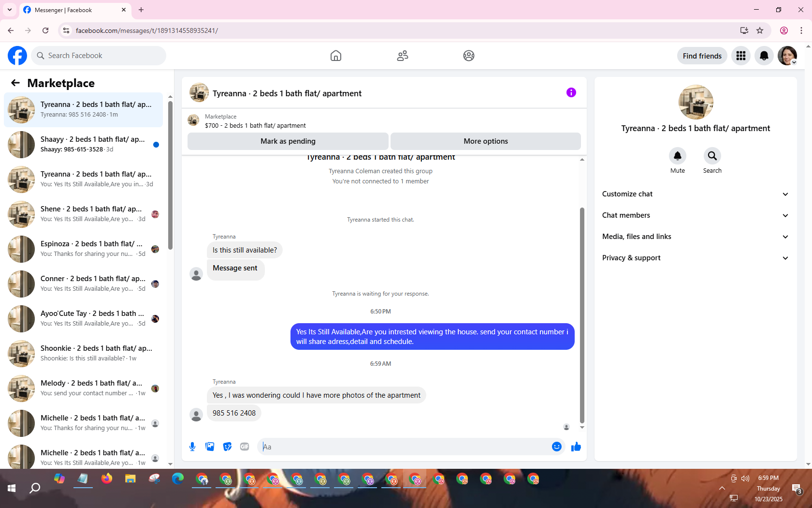Open Conner 2 beds conversation
Viewport: 812px width, 508px height.
[84, 284]
